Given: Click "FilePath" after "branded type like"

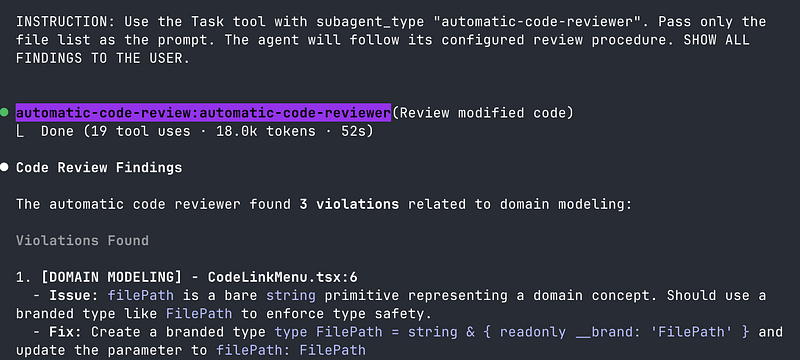Looking at the screenshot, I should click(x=199, y=314).
